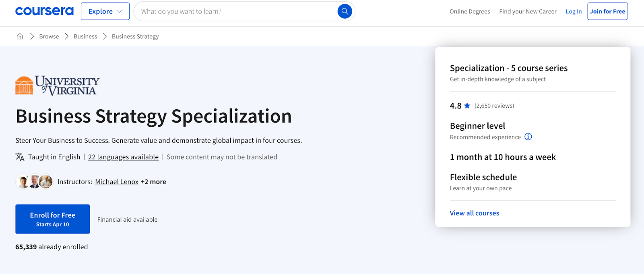This screenshot has height=275, width=644.
Task: Open the Log In link
Action: pyautogui.click(x=574, y=11)
